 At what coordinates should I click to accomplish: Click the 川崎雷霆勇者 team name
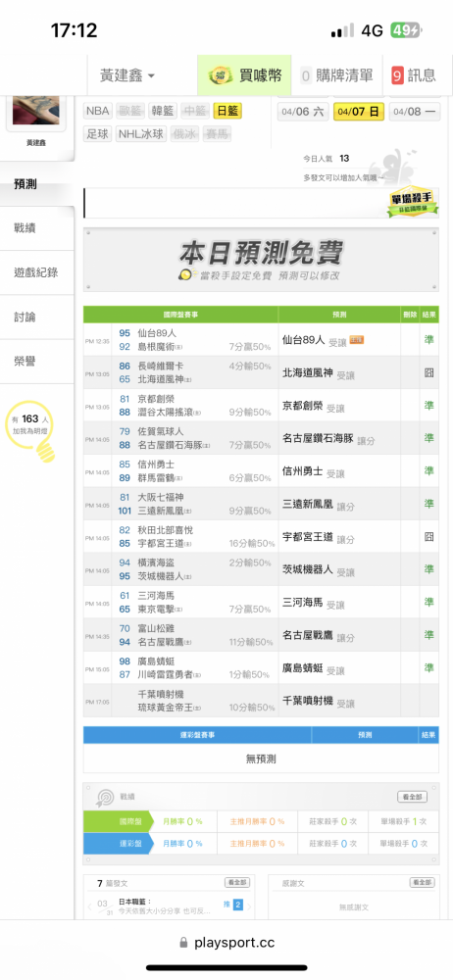tap(166, 674)
